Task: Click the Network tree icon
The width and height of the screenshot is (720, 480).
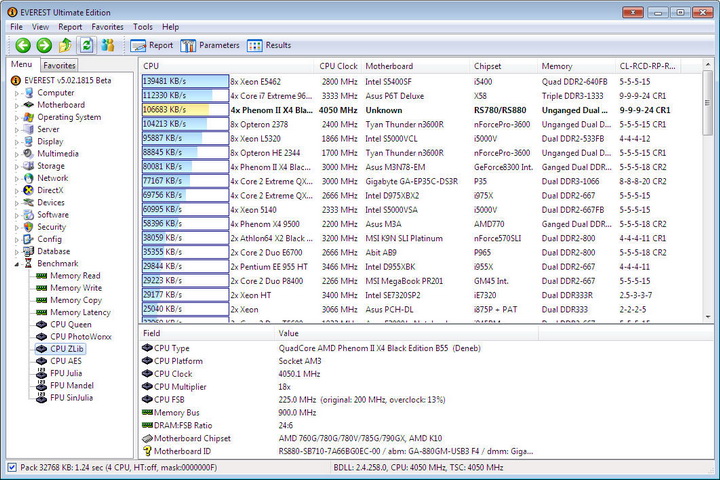Action: click(29, 178)
